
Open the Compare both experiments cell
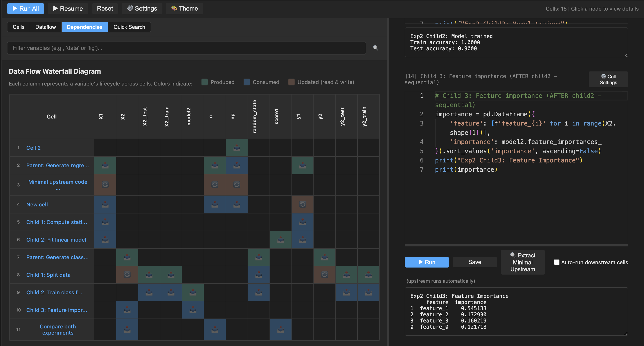pyautogui.click(x=58, y=330)
